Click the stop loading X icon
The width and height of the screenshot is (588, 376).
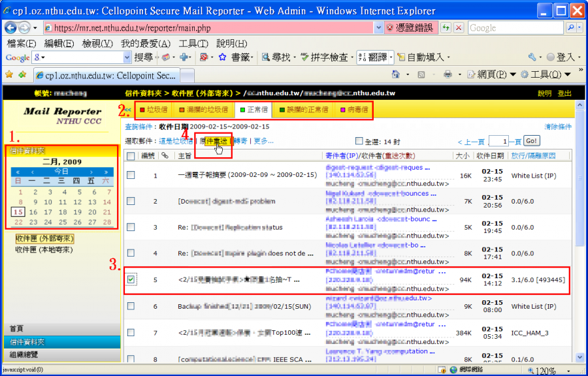point(459,27)
